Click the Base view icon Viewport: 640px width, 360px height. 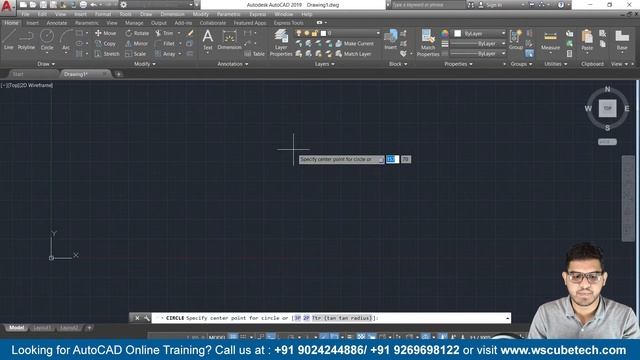622,40
